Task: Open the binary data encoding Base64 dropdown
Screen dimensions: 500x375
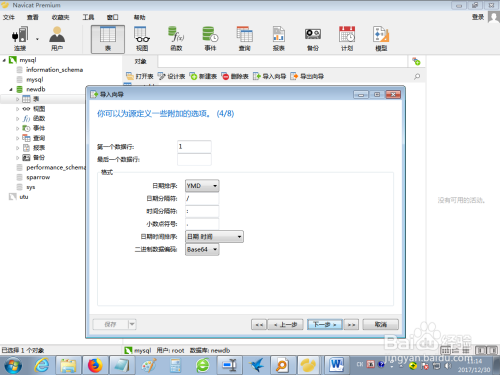Action: pos(202,249)
